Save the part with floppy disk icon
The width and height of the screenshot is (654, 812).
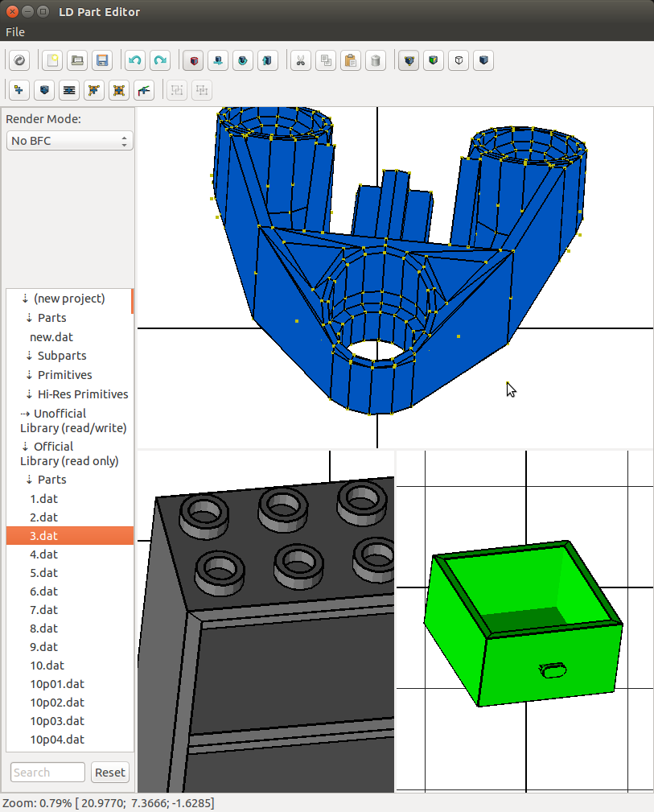[x=101, y=60]
